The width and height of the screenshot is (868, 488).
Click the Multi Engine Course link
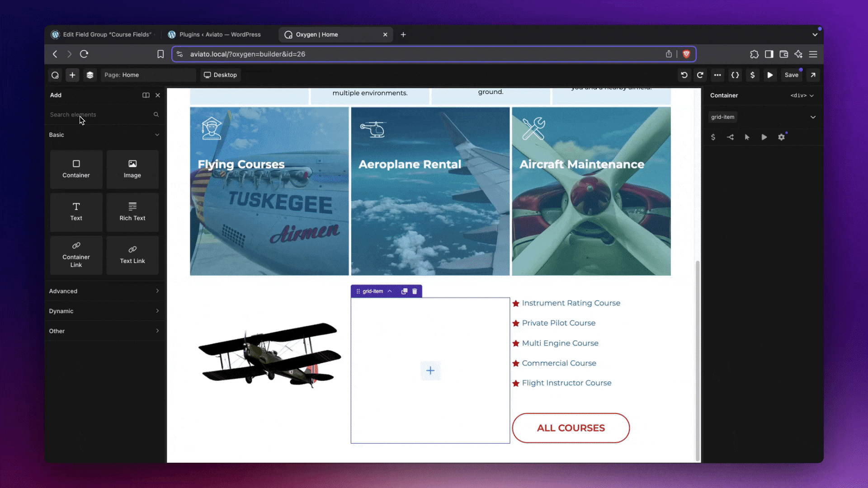[x=560, y=343]
